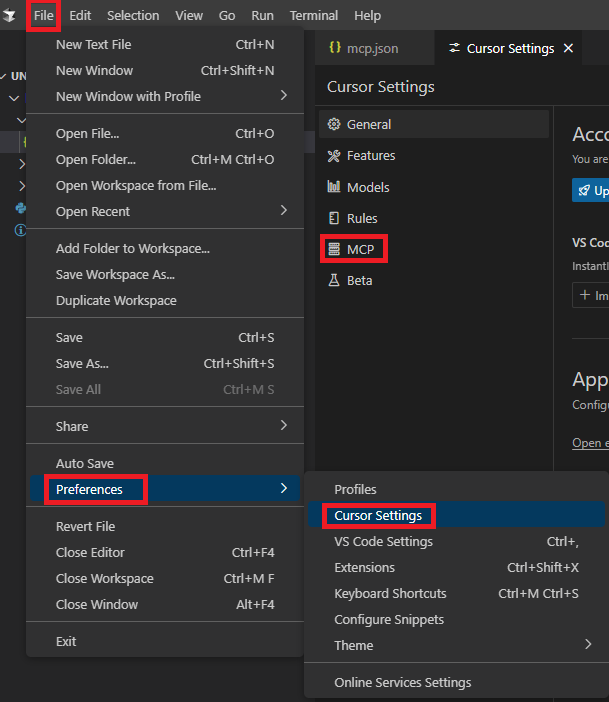Choose Add Folder to Workspace...
Viewport: 609px width, 702px height.
(x=165, y=248)
